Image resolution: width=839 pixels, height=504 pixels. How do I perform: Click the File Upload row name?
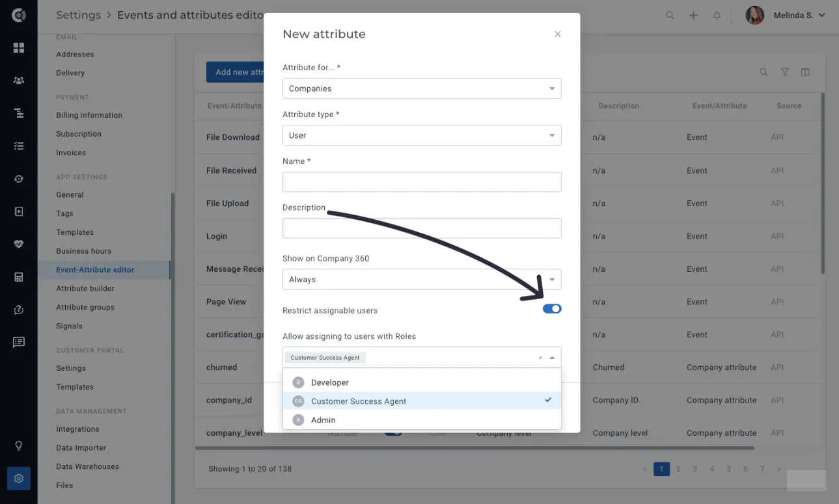click(x=227, y=204)
